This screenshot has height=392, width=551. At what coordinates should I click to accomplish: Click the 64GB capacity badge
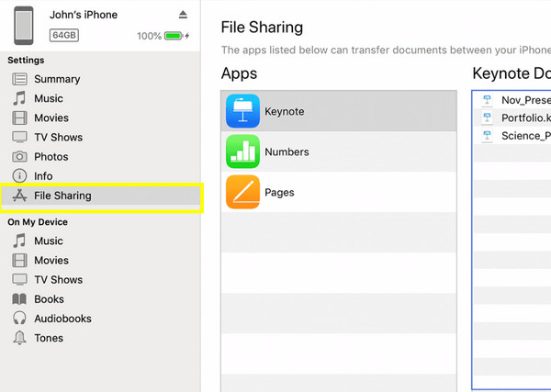[64, 35]
